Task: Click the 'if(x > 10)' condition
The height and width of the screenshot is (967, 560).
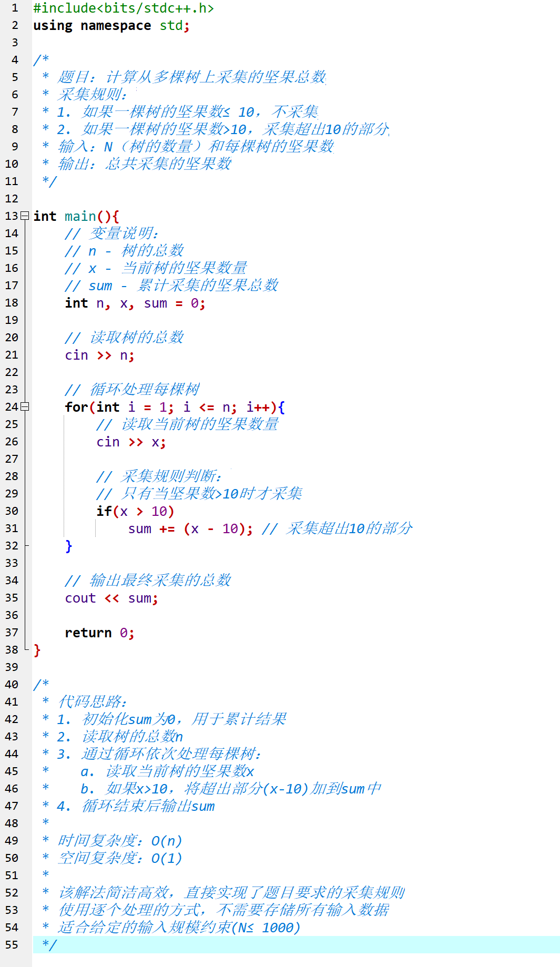Action: point(135,511)
